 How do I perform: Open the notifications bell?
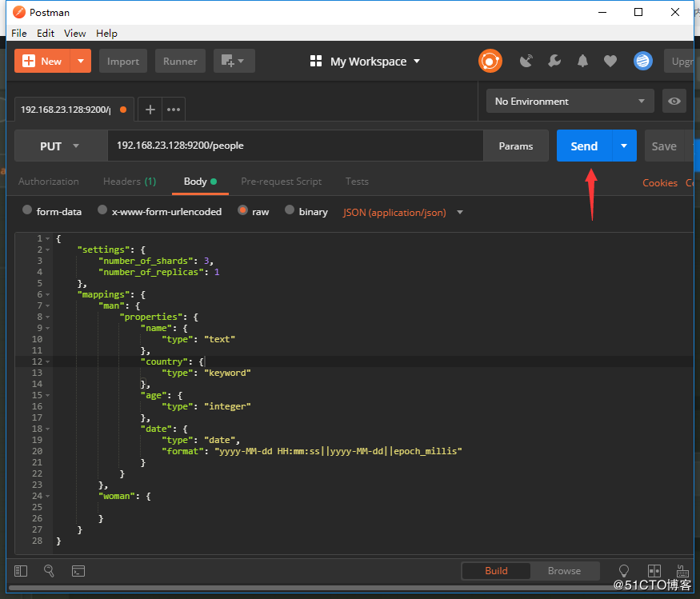(x=582, y=61)
